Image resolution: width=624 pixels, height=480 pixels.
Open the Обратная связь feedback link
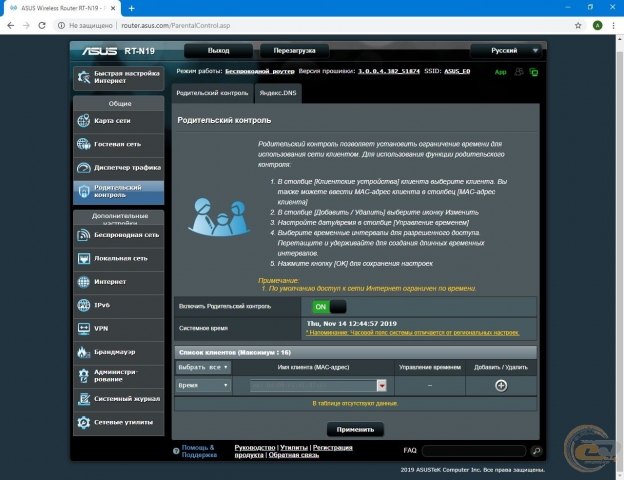point(294,455)
